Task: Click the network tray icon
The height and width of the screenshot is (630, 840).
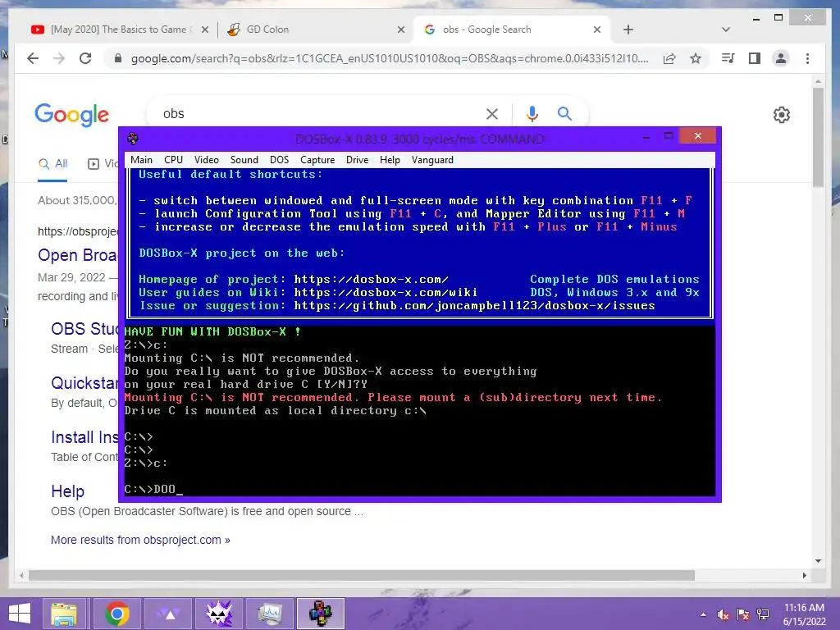Action: coord(763,614)
